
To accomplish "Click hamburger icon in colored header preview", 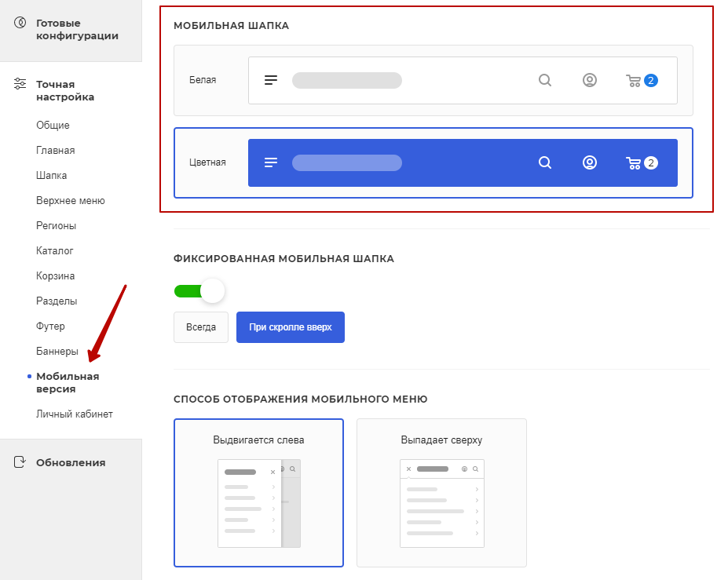I will click(271, 162).
